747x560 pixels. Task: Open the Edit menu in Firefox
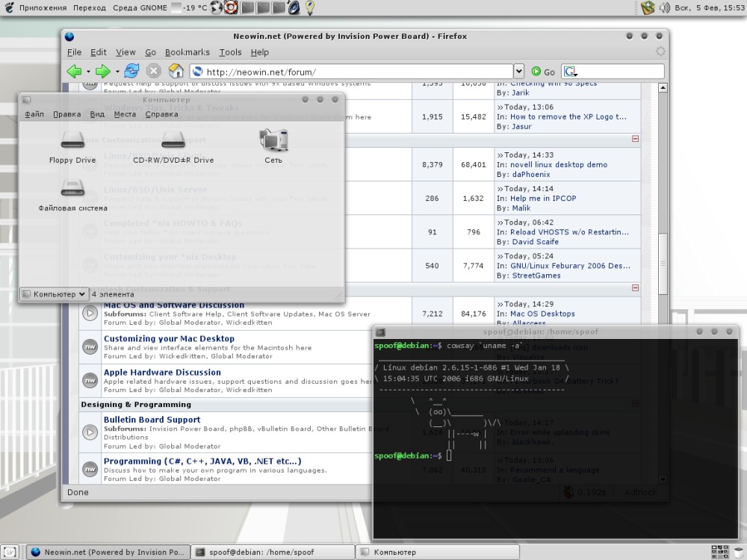coord(99,52)
